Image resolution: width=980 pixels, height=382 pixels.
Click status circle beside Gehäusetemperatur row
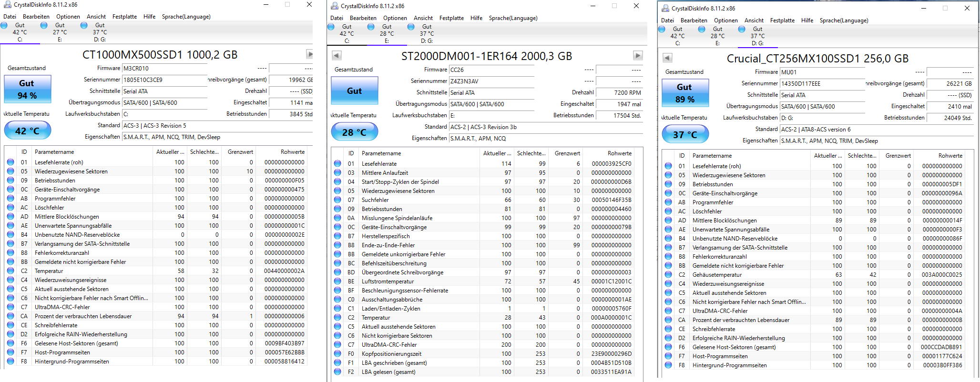point(668,274)
